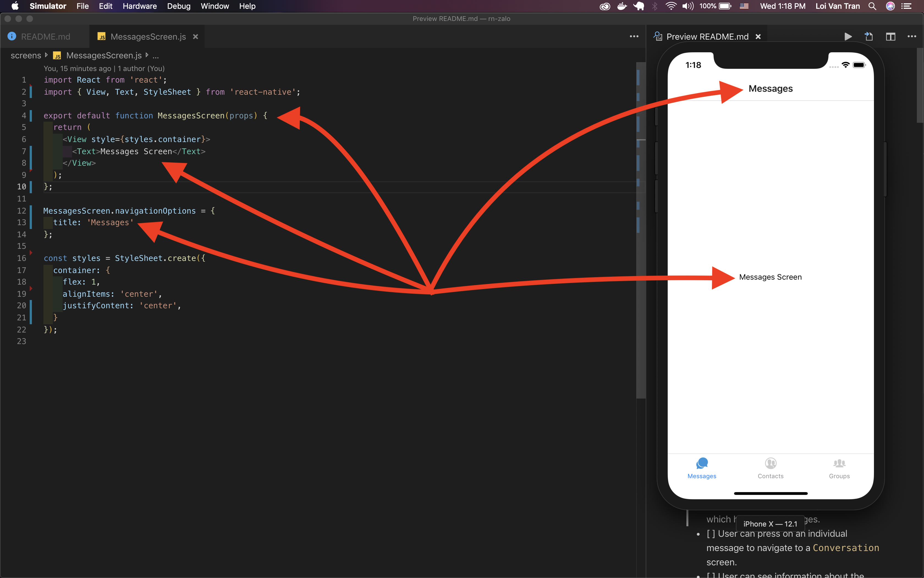Viewport: 924px width, 578px height.
Task: Open the Apple menu
Action: click(15, 6)
